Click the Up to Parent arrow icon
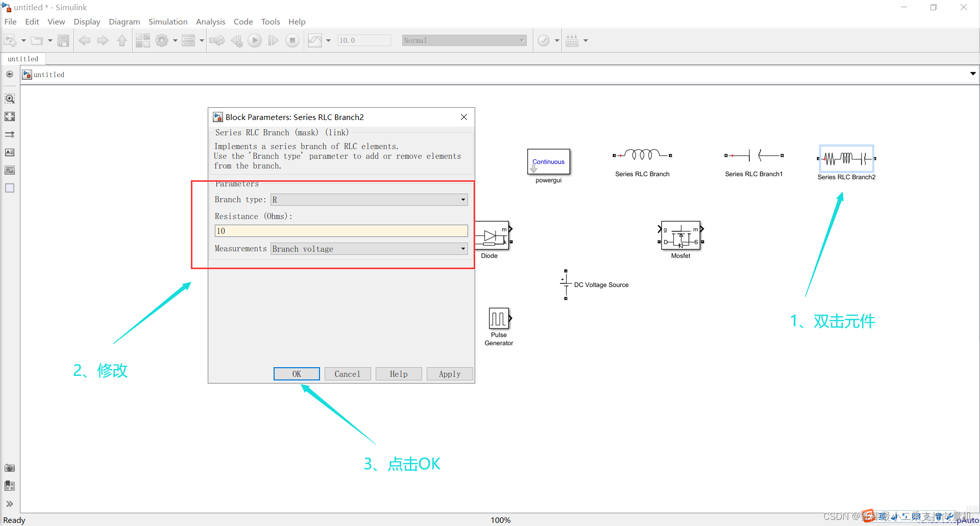Screen dimensions: 980x526 (x=122, y=40)
